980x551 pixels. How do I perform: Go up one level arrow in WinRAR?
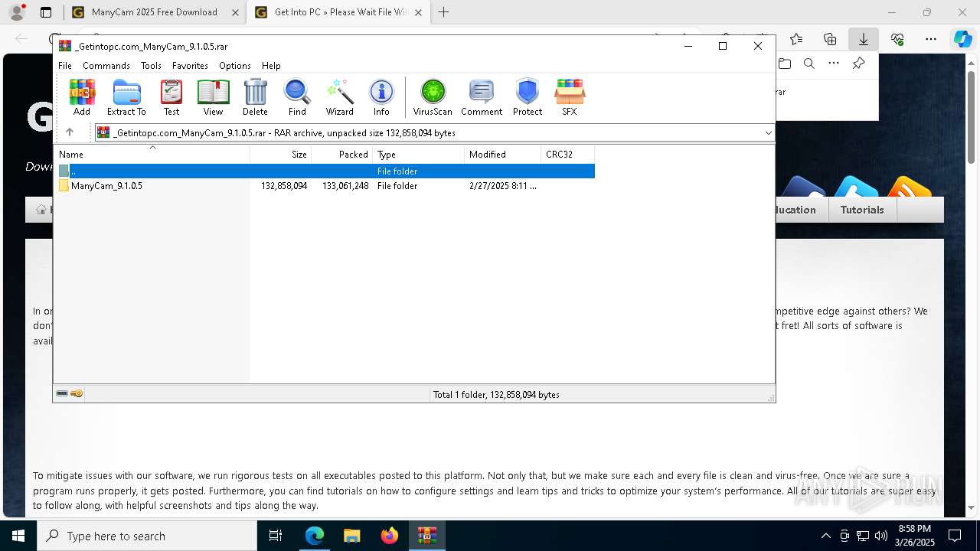click(70, 132)
